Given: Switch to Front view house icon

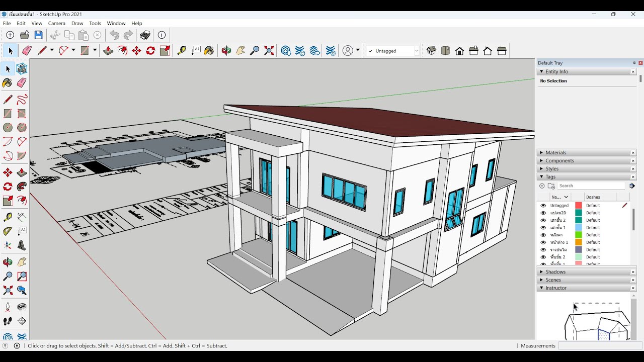Looking at the screenshot, I should click(x=459, y=51).
